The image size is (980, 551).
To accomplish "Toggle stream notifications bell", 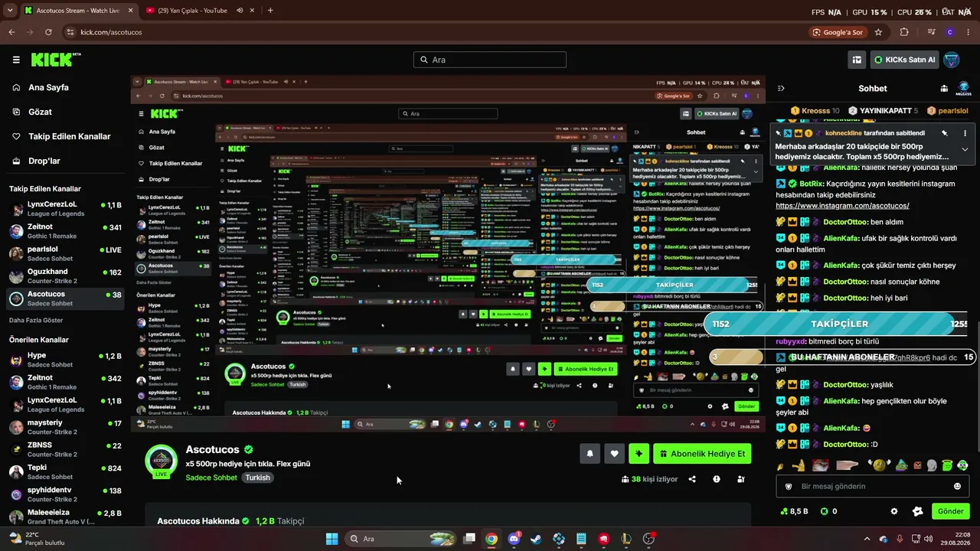I will pyautogui.click(x=590, y=454).
